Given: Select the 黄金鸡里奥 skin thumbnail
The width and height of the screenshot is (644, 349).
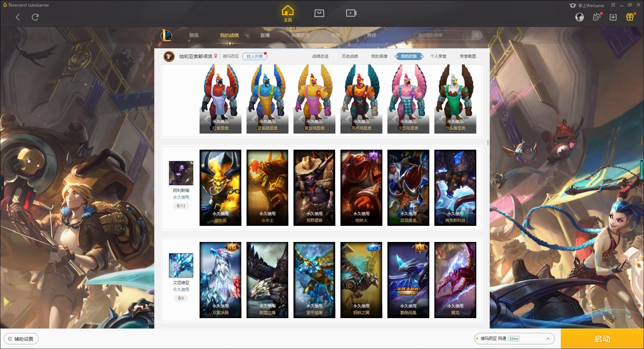Looking at the screenshot, I should point(314,99).
